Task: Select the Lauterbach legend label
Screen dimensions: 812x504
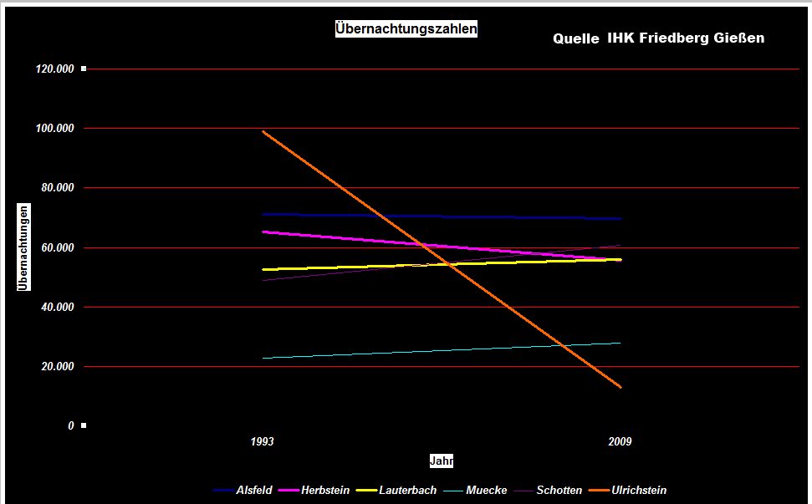Action: tap(407, 491)
